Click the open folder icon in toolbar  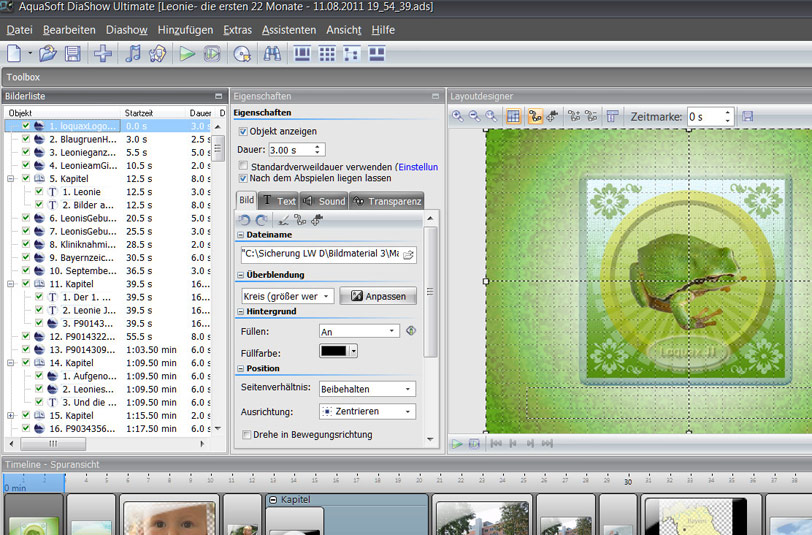tap(49, 54)
